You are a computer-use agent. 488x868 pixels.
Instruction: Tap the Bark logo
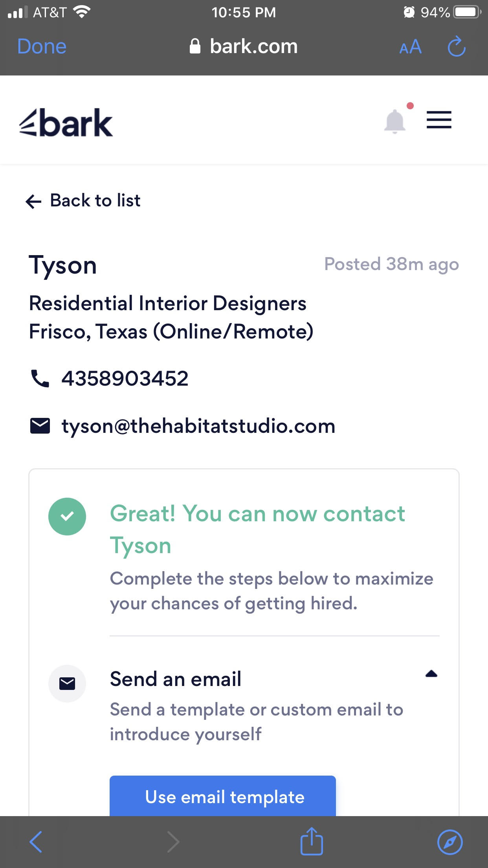pyautogui.click(x=66, y=123)
